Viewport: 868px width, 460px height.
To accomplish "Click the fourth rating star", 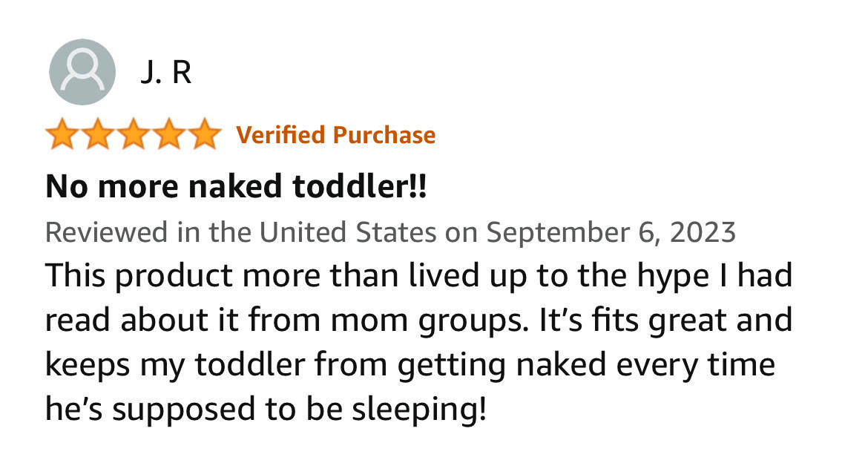I will pos(168,135).
